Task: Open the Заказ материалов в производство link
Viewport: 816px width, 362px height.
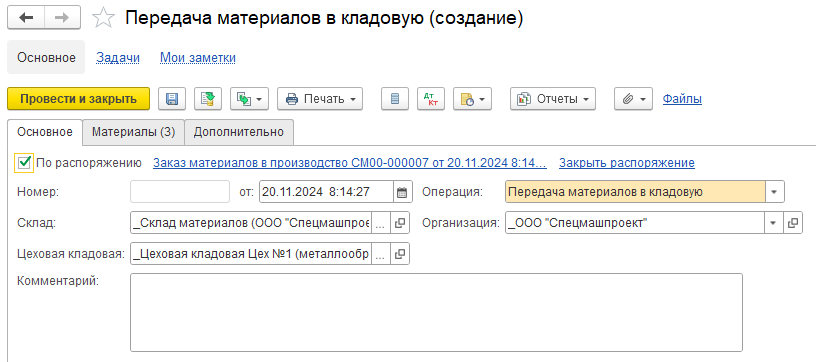Action: coord(350,163)
